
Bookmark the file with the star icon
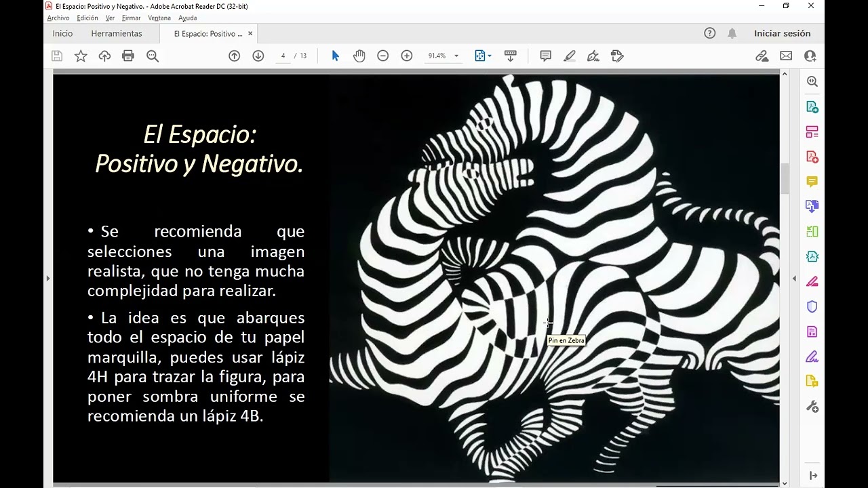(x=81, y=56)
